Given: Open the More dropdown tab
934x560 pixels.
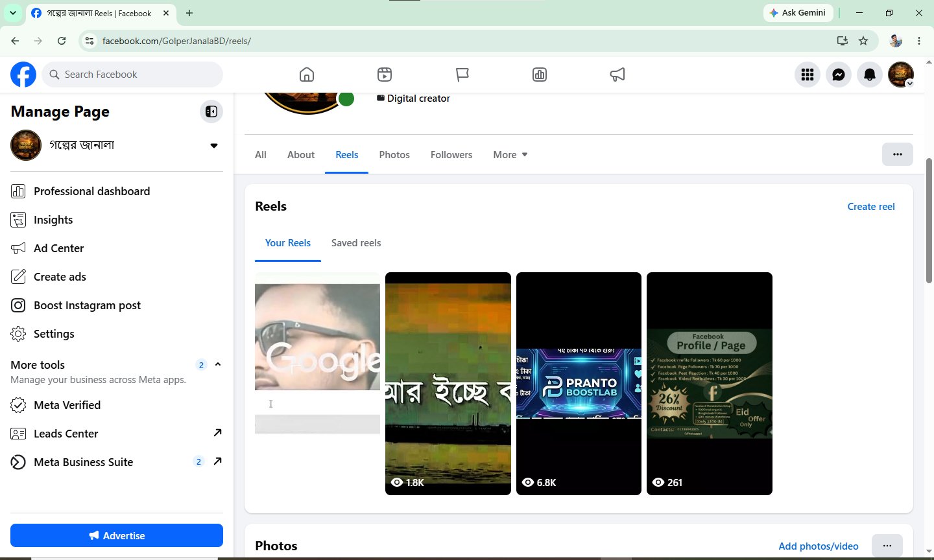Looking at the screenshot, I should coord(510,155).
